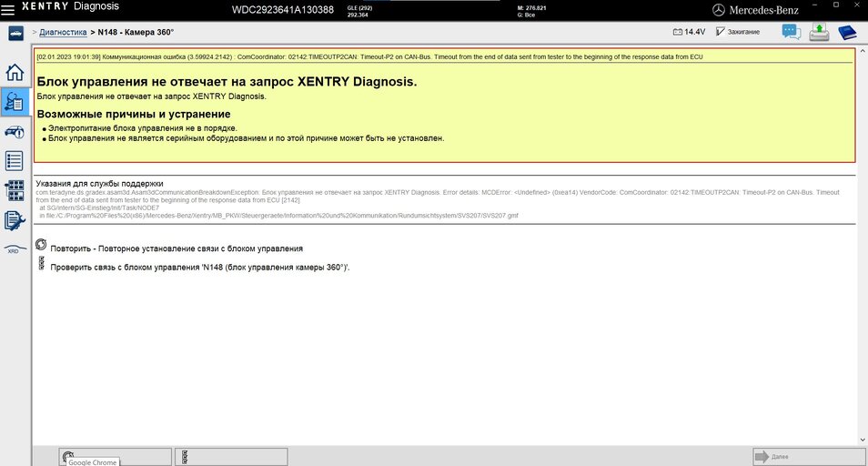Open the XRD sidebar icon
Viewport: 868px width, 466px height.
click(15, 249)
